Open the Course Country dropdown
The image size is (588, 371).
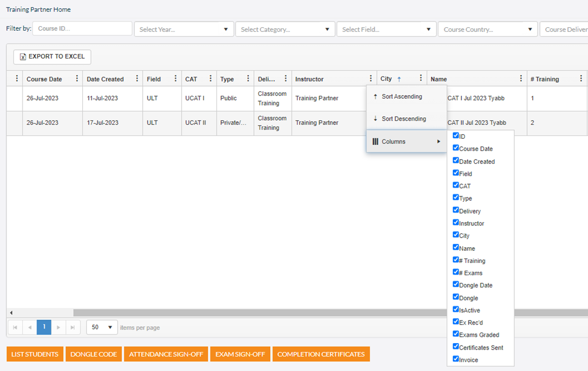pos(487,28)
